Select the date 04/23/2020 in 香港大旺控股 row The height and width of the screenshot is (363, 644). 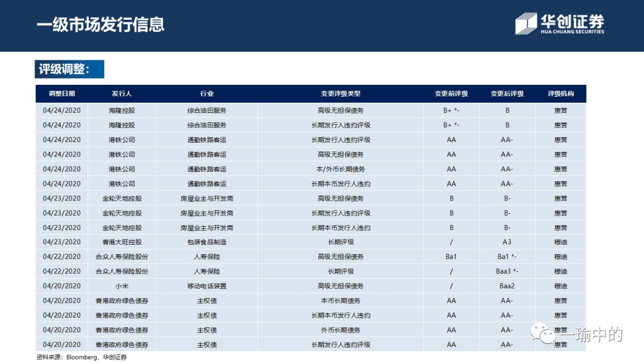tap(61, 242)
